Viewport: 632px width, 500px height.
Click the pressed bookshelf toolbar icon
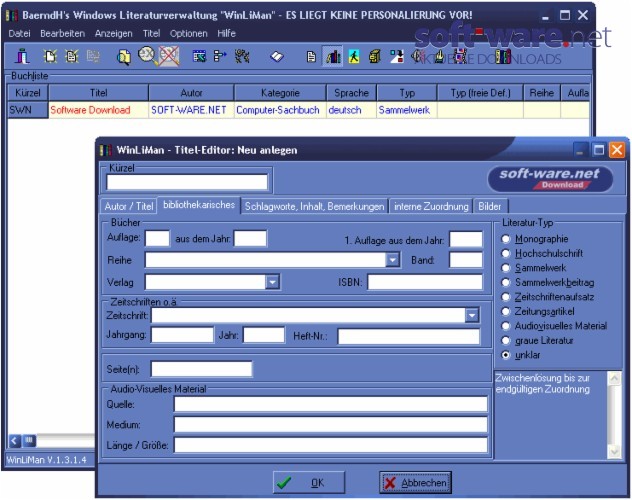(x=333, y=56)
